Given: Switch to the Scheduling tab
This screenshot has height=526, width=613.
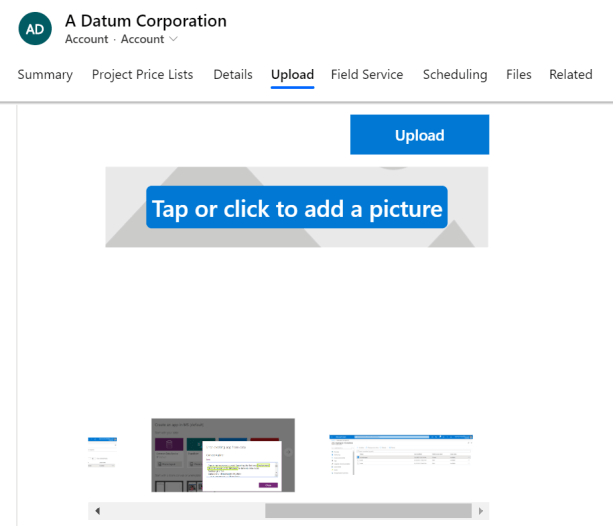Looking at the screenshot, I should (x=454, y=75).
